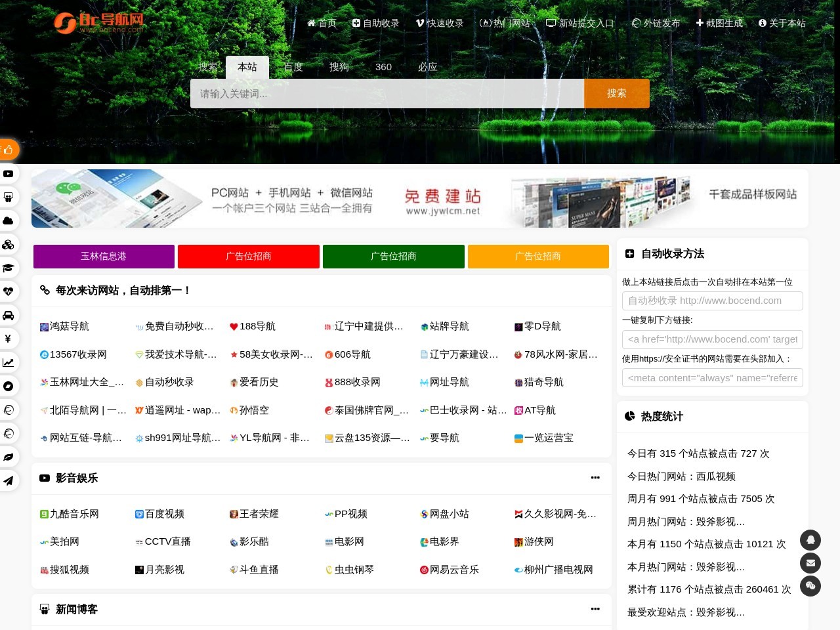Click the yen currency icon in the sidebar

(x=9, y=339)
